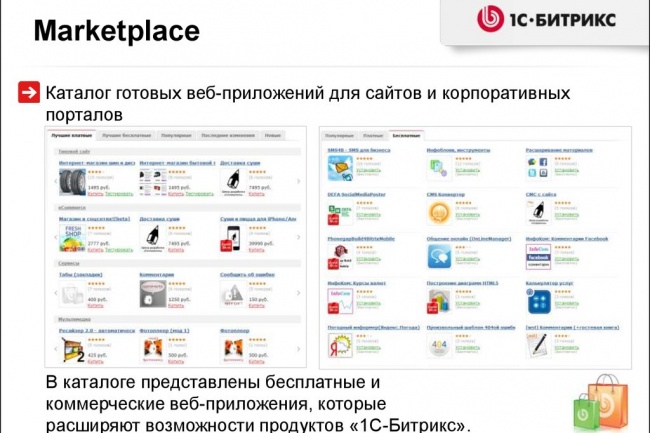Switch to the Лучшие бесплатные tab
The image size is (650, 433).
click(126, 135)
